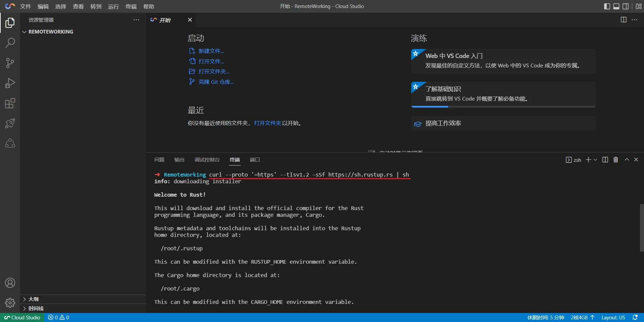Open the Run and Debug view
The width and height of the screenshot is (644, 322).
pos(10,83)
